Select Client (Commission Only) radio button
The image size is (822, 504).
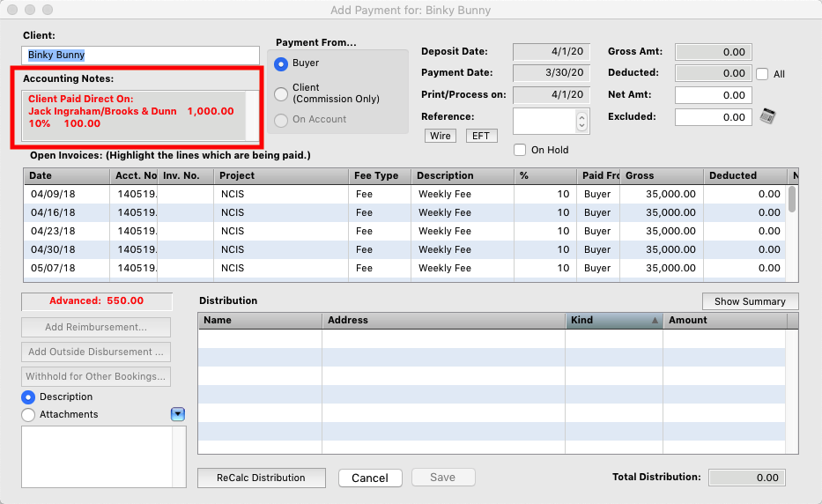click(281, 94)
